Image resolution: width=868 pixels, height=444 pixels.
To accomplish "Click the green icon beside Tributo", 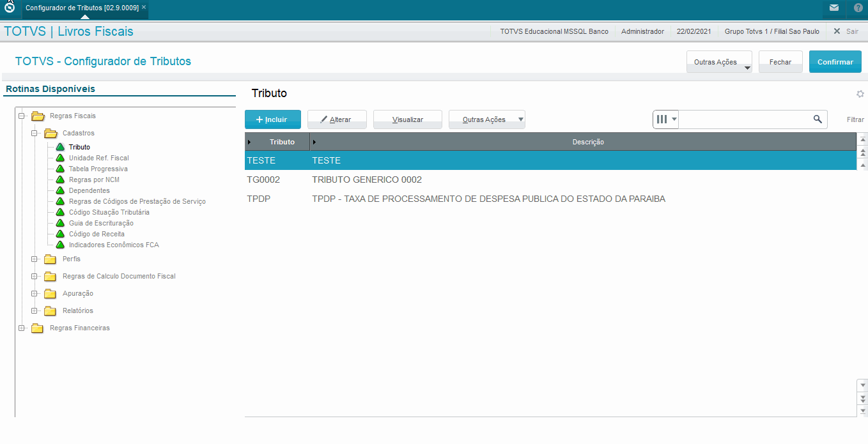I will [60, 148].
